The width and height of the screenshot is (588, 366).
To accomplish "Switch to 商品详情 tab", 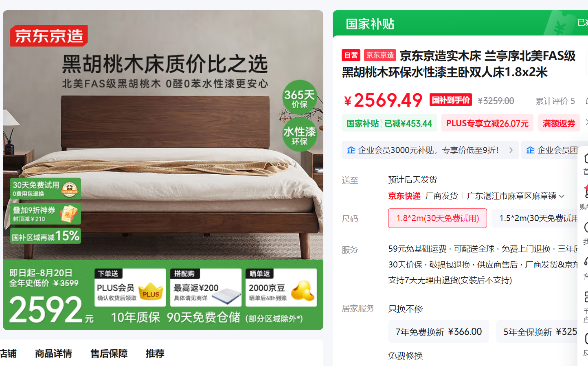I will (x=53, y=353).
